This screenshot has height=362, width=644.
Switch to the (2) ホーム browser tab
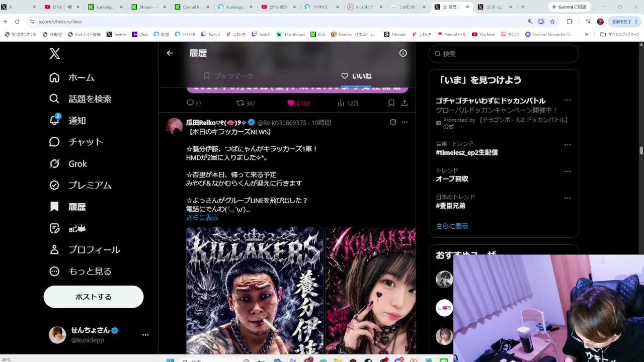click(x=495, y=7)
